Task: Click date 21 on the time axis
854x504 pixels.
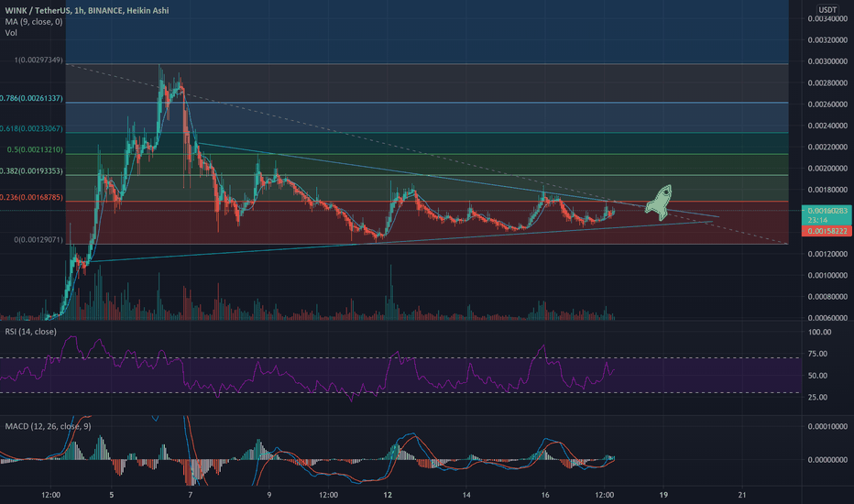Action: pyautogui.click(x=742, y=495)
